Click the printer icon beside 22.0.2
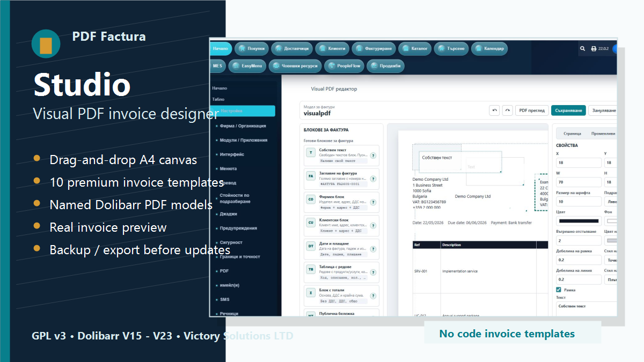Viewport: 644px width, 362px height. [x=594, y=49]
